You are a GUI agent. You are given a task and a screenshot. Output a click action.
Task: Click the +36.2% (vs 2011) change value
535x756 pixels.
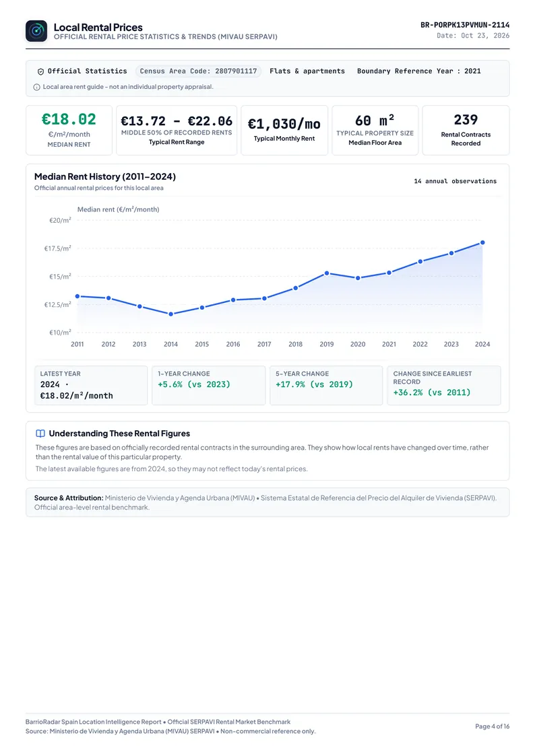click(x=432, y=392)
